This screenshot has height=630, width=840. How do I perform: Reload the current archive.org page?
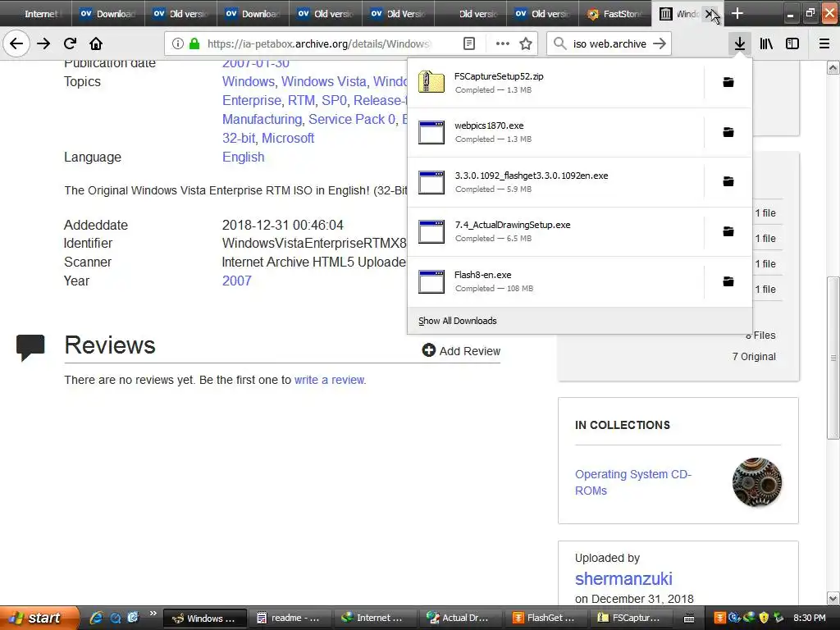point(70,43)
